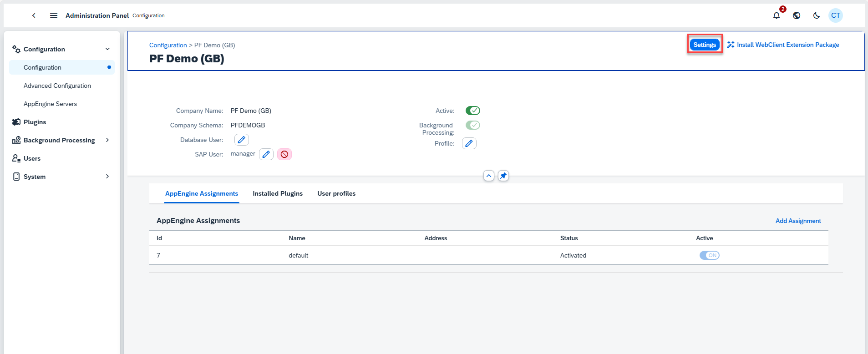
Task: Click the magic wand install icon
Action: (x=731, y=45)
